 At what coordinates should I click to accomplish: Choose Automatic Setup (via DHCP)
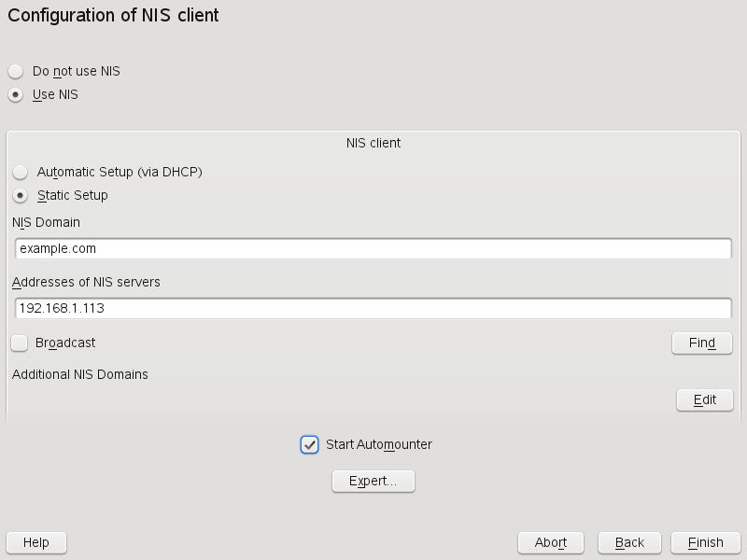click(21, 172)
